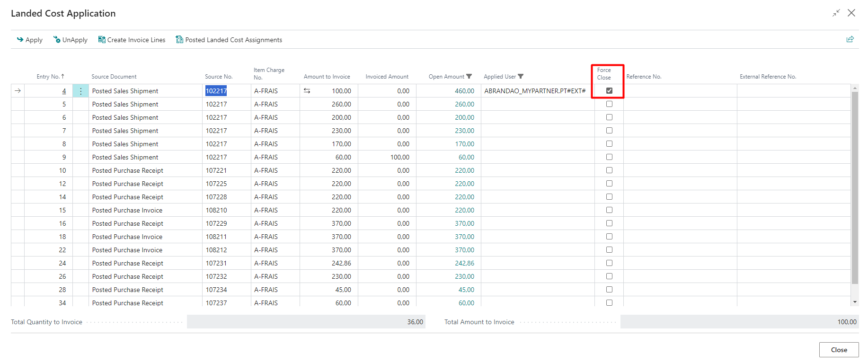Click the share icon at top right
The width and height of the screenshot is (868, 363).
[x=850, y=39]
